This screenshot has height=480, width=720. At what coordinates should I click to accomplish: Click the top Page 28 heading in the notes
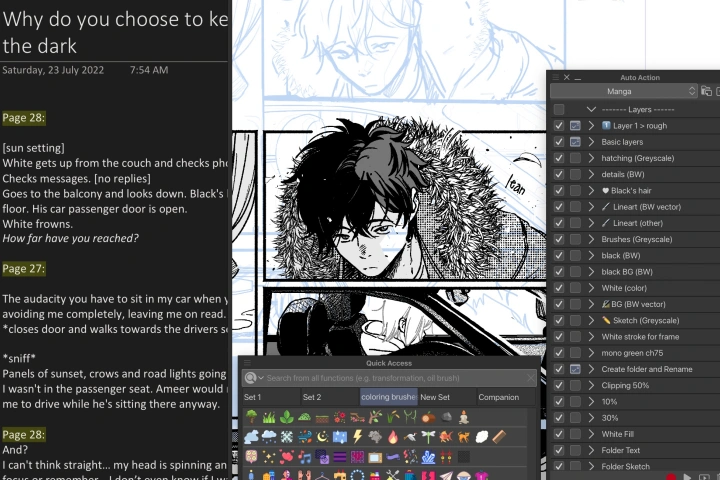click(23, 118)
